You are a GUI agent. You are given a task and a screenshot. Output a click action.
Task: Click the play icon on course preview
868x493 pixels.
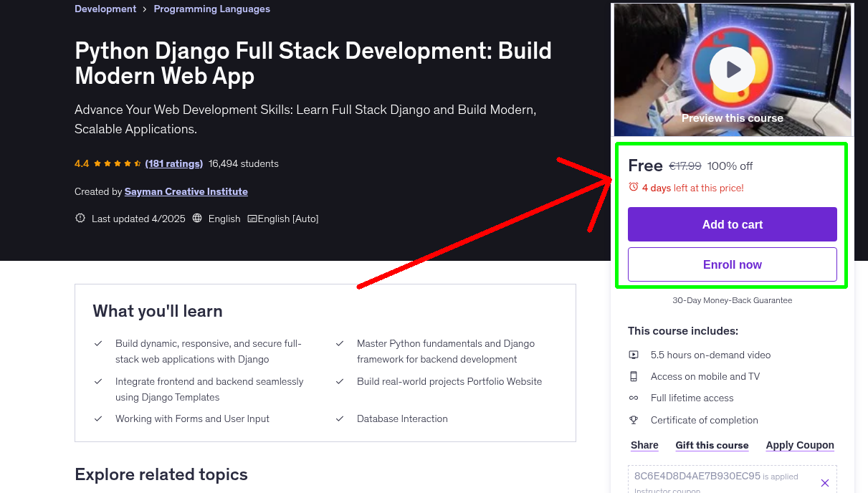732,69
